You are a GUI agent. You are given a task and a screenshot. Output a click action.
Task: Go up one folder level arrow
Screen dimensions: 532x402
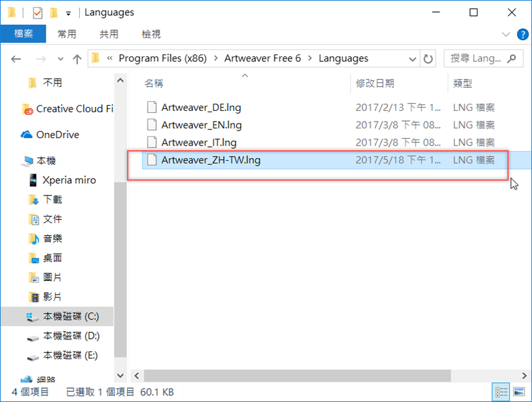coord(77,59)
